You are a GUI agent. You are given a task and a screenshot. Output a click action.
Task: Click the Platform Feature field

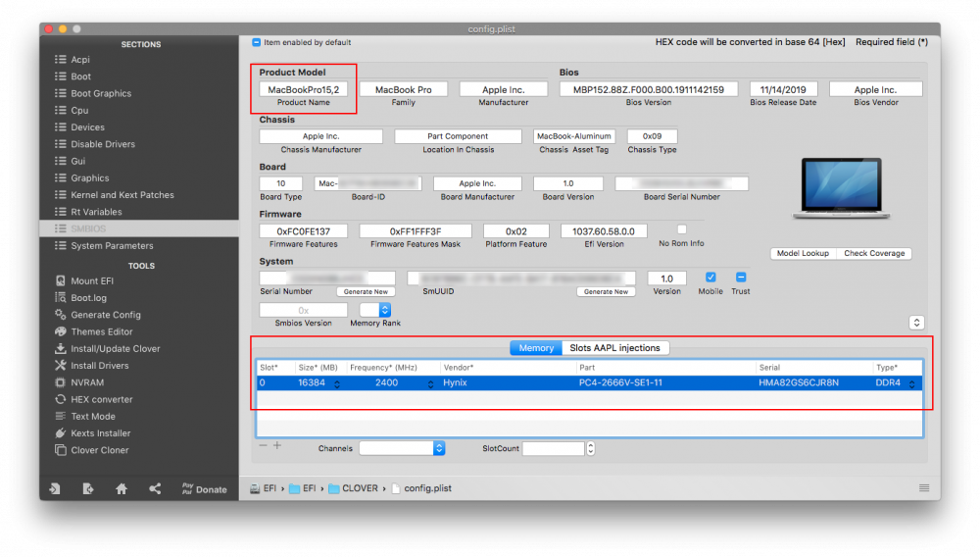pos(516,231)
